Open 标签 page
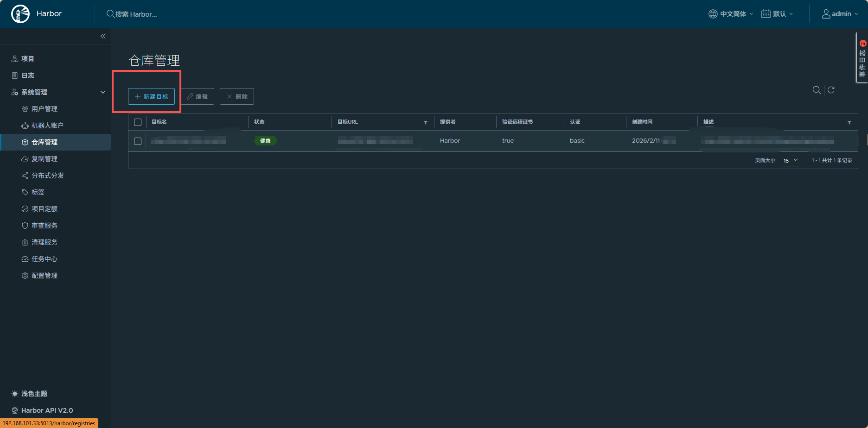This screenshot has width=868, height=428. (x=38, y=192)
